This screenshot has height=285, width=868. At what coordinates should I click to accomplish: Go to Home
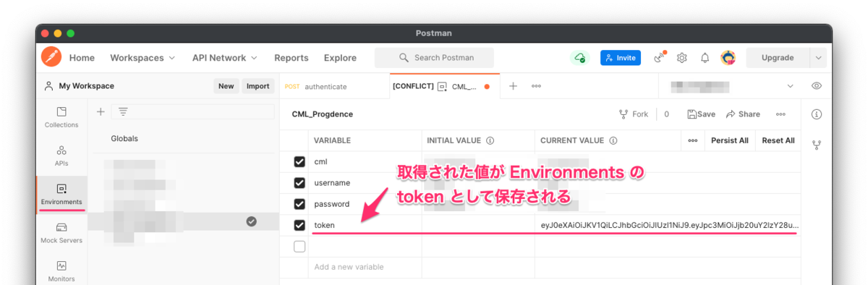(x=82, y=58)
